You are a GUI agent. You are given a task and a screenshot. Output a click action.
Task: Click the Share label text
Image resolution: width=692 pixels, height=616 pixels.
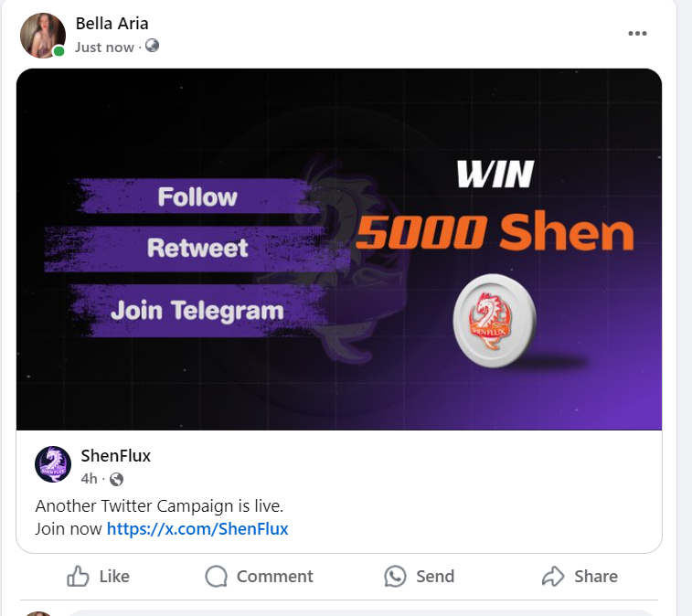[596, 577]
